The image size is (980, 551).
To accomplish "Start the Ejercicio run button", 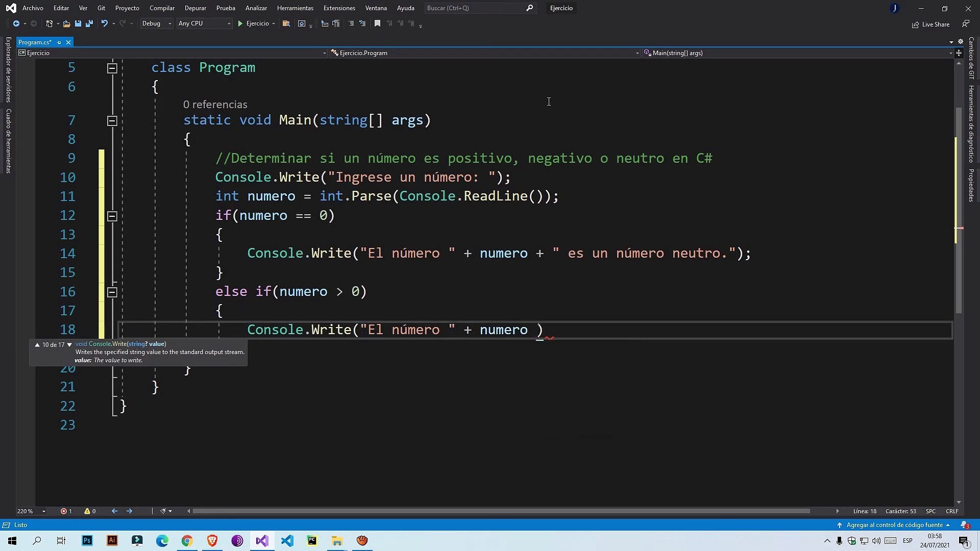I will [253, 23].
